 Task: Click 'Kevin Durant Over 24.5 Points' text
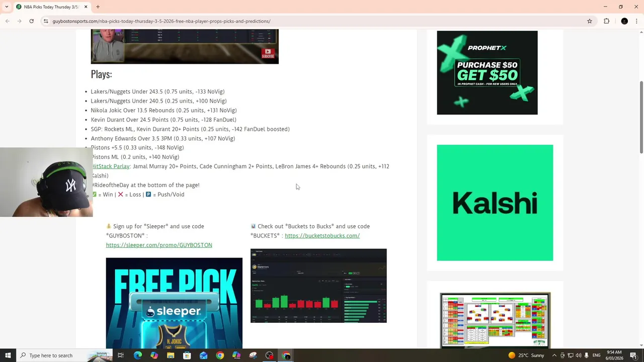164,120
